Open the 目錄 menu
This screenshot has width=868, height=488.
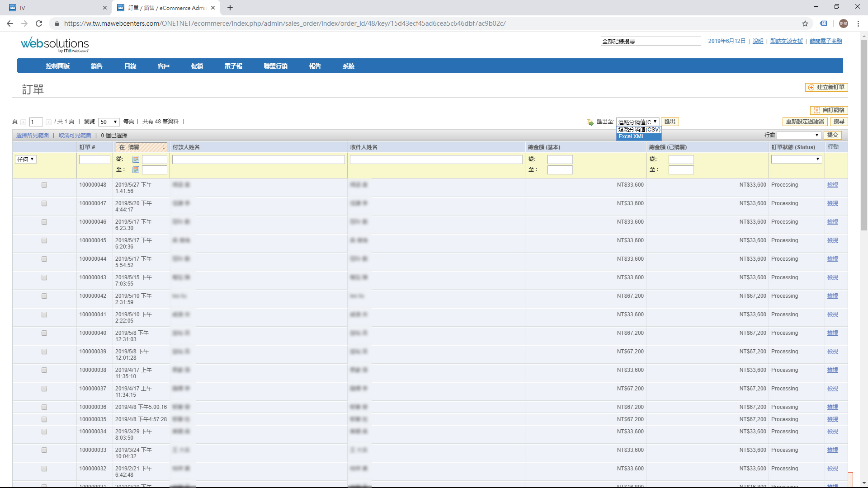tap(130, 66)
